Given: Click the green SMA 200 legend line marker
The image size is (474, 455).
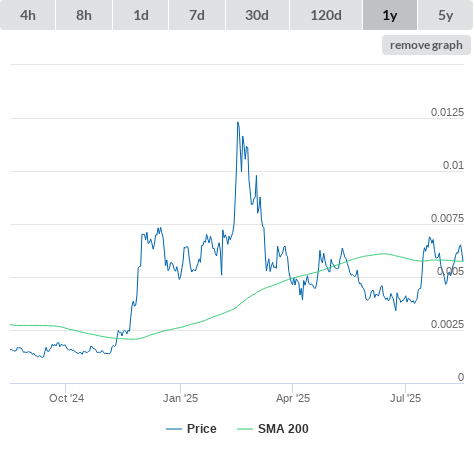Looking at the screenshot, I should (x=245, y=429).
